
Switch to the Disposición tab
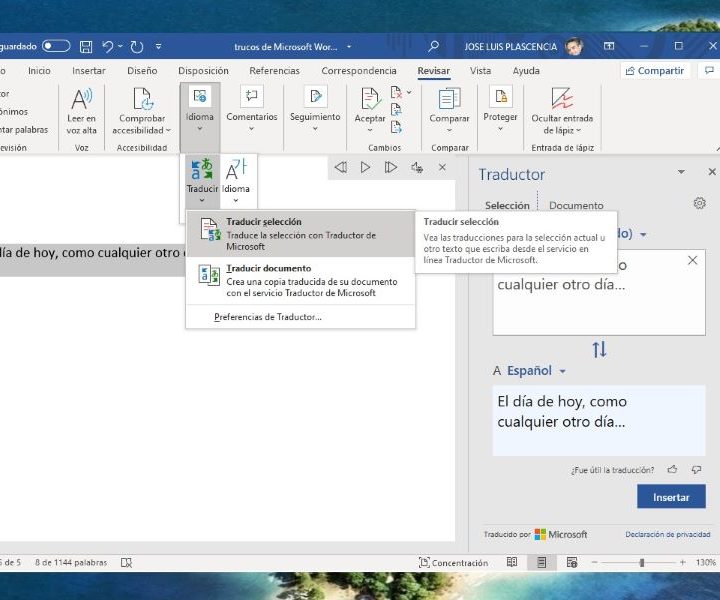203,71
